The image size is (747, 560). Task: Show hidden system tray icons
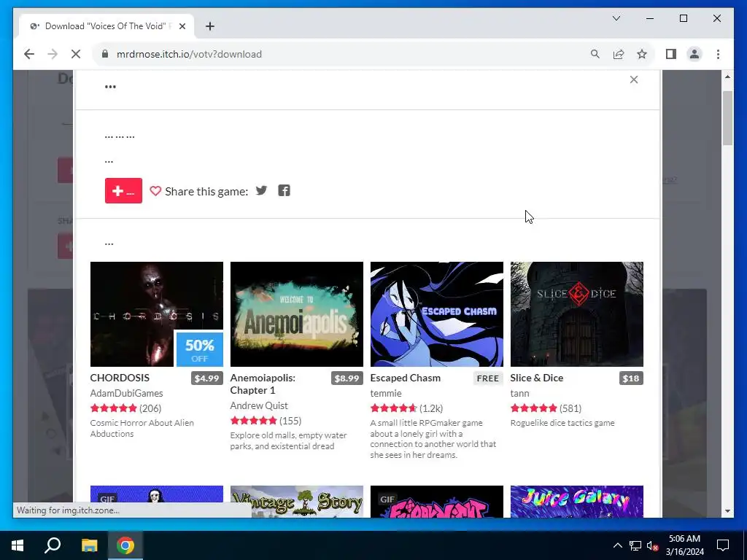pos(617,545)
